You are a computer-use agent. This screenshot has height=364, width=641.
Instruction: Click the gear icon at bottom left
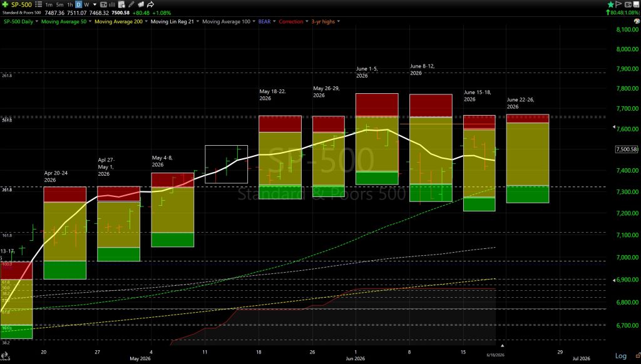(4, 356)
